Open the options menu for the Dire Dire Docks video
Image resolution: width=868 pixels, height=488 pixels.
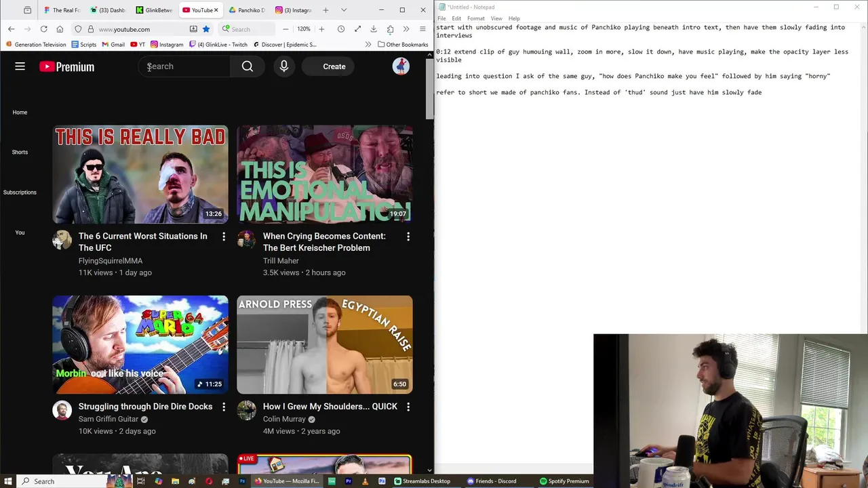click(x=224, y=407)
